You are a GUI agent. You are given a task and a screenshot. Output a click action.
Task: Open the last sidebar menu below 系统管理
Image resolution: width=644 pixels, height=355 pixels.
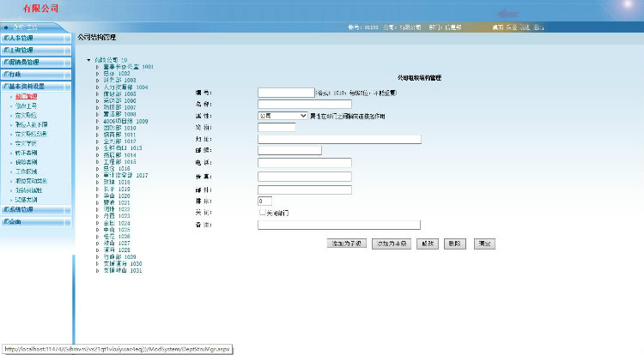pyautogui.click(x=36, y=222)
